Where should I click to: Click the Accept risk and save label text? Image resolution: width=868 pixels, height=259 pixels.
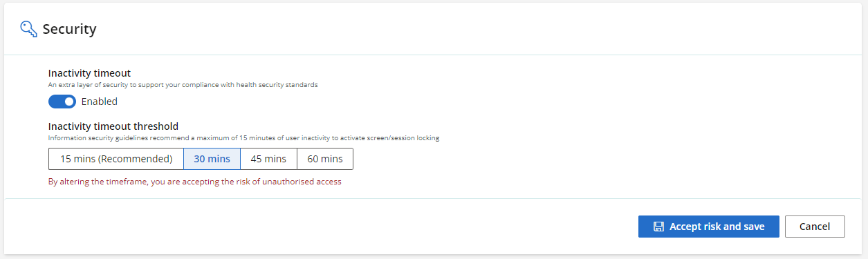717,227
